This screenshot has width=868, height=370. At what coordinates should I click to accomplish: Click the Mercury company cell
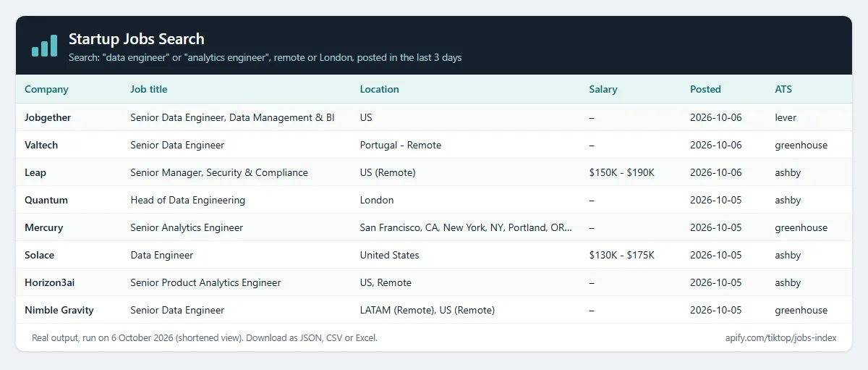[x=43, y=227]
